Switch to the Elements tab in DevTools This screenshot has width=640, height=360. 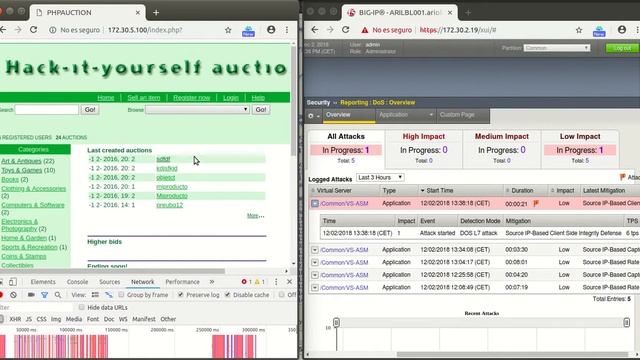(x=43, y=282)
